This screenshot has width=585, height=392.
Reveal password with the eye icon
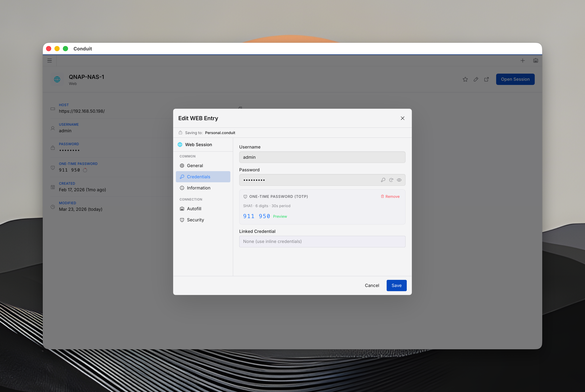(399, 180)
